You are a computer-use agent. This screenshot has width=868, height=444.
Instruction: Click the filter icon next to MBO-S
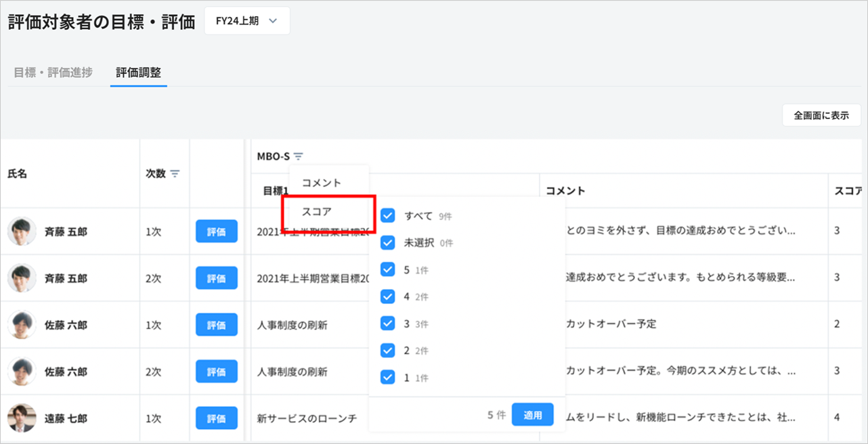tap(299, 156)
